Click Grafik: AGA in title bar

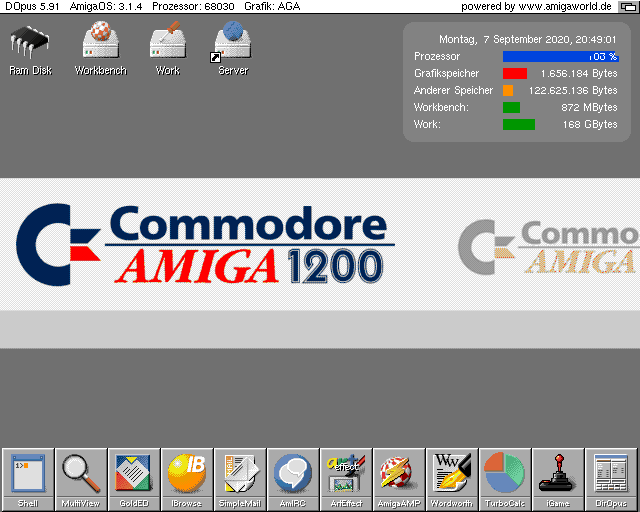[x=272, y=6]
